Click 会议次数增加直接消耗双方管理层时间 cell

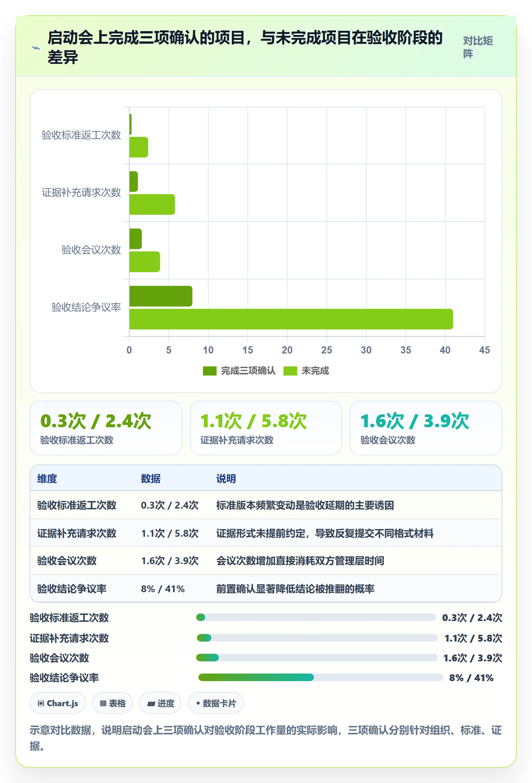click(x=300, y=561)
